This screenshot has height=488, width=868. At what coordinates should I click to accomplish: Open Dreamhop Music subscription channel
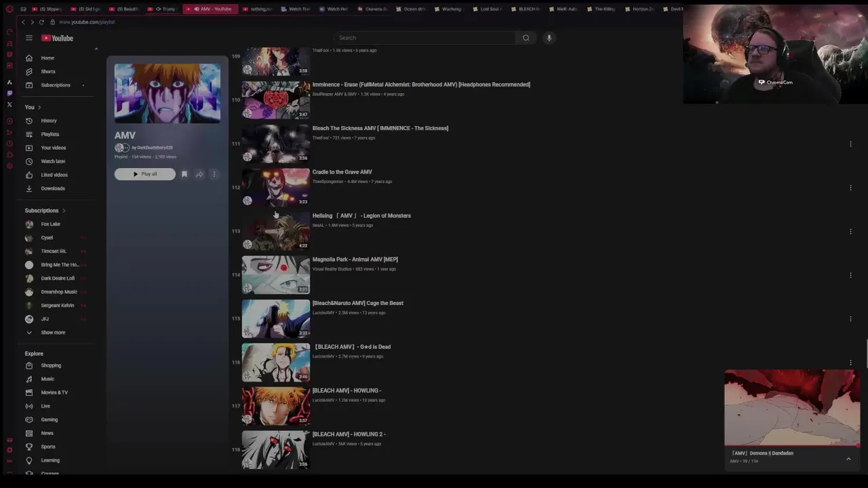(60, 291)
